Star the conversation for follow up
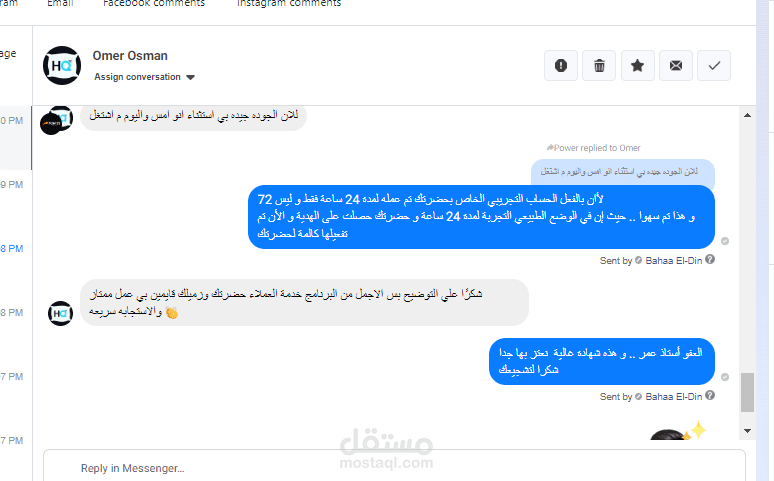Viewport: 774px width, 481px height. coord(637,65)
